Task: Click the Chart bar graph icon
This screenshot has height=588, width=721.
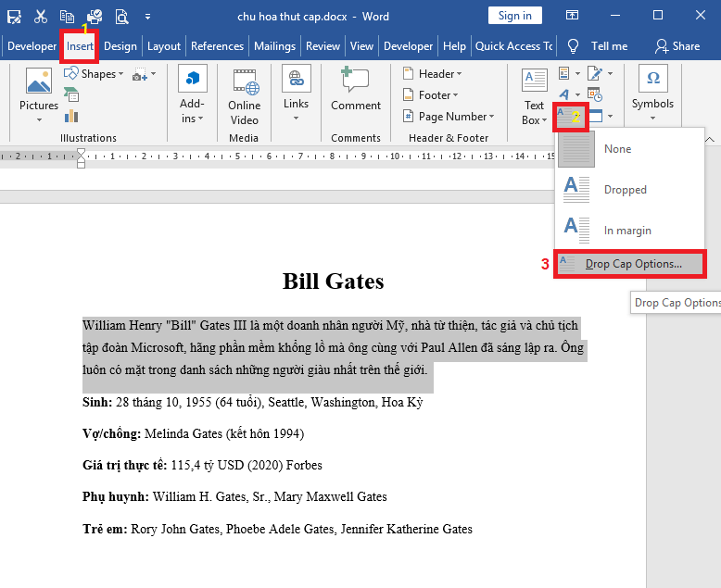Action: (x=71, y=116)
